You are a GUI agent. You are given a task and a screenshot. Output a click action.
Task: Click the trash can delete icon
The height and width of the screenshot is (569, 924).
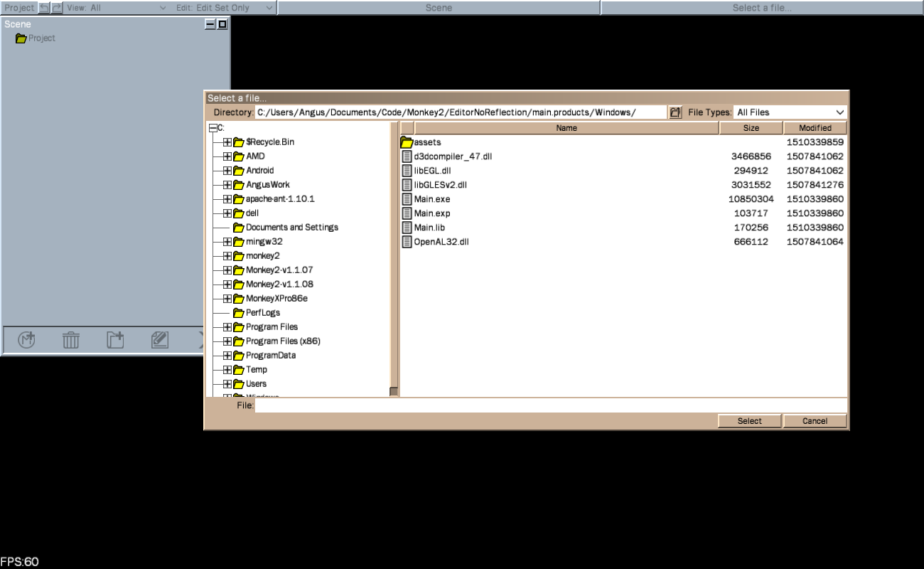pyautogui.click(x=71, y=340)
